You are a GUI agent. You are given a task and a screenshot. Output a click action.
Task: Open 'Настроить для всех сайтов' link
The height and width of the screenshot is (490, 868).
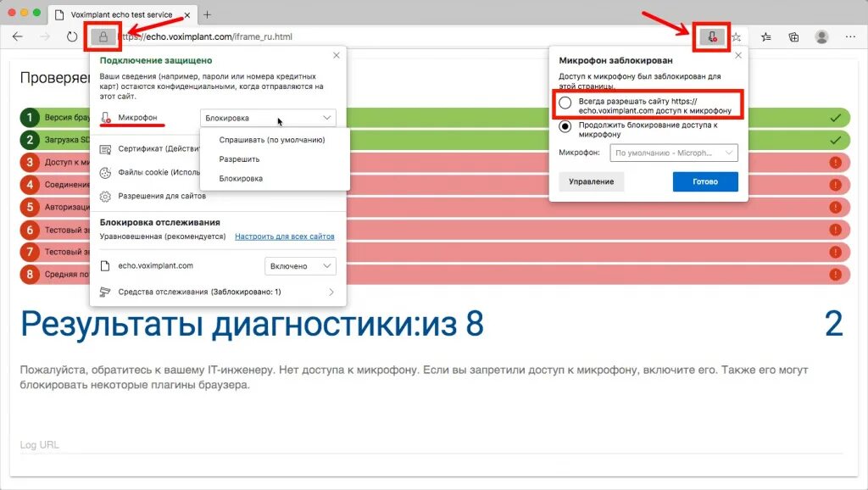(285, 237)
